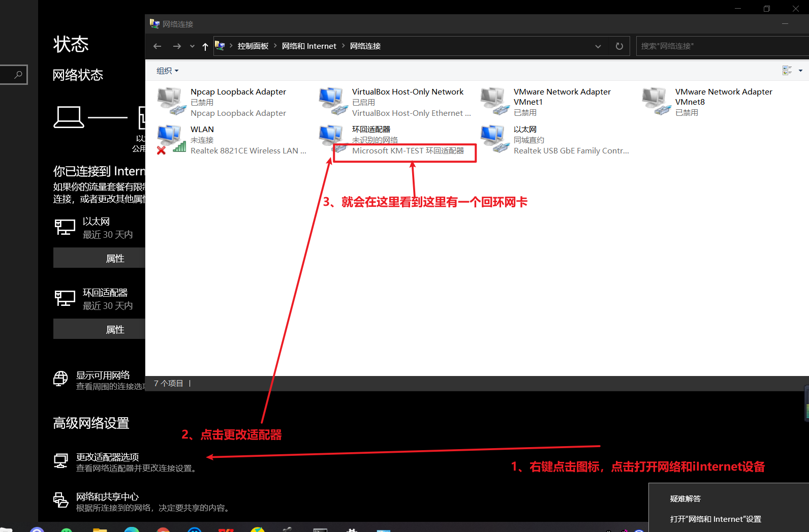Open 属性 for 环回适配器 in Settings
Screen dimensions: 809x532
click(x=100, y=329)
